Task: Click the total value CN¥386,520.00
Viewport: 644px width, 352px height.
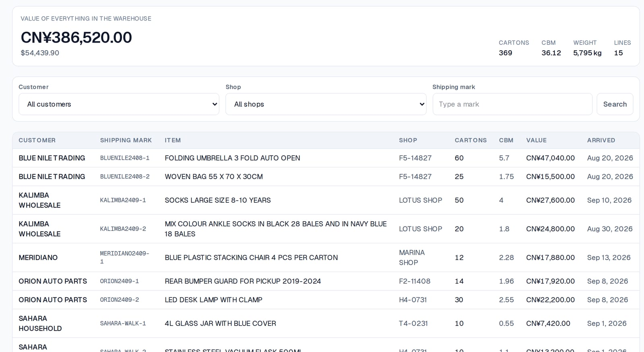Action: coord(76,37)
